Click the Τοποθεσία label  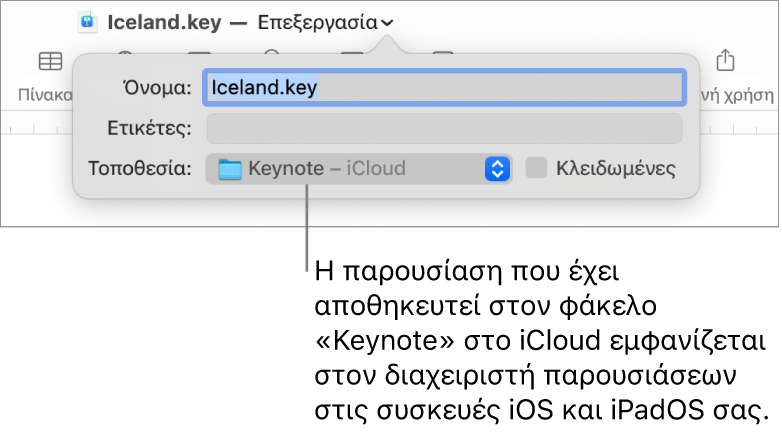(140, 169)
